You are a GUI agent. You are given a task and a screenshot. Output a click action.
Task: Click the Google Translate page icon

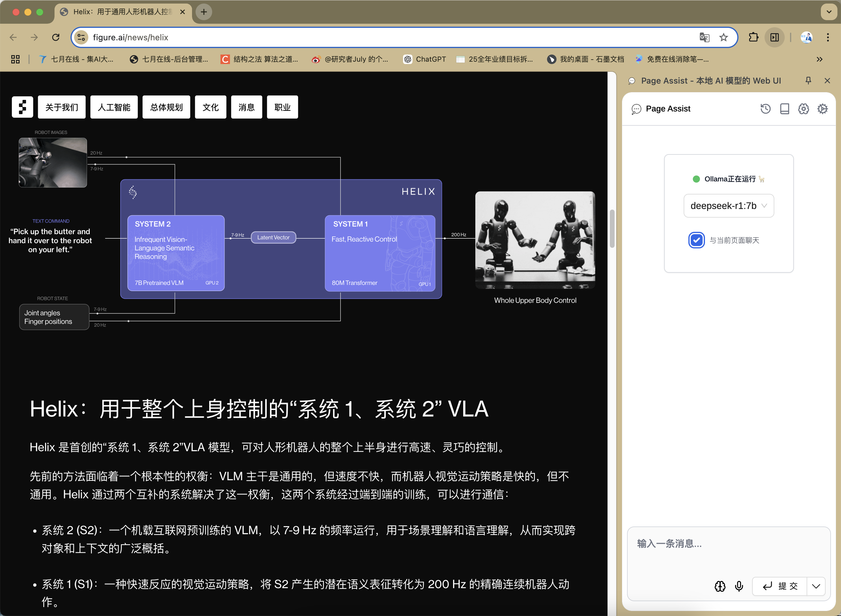click(x=704, y=37)
